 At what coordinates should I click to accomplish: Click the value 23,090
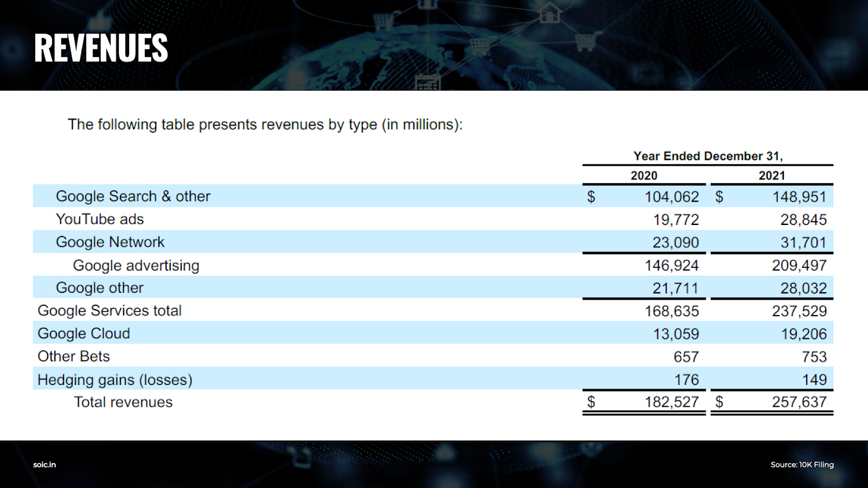(x=676, y=242)
